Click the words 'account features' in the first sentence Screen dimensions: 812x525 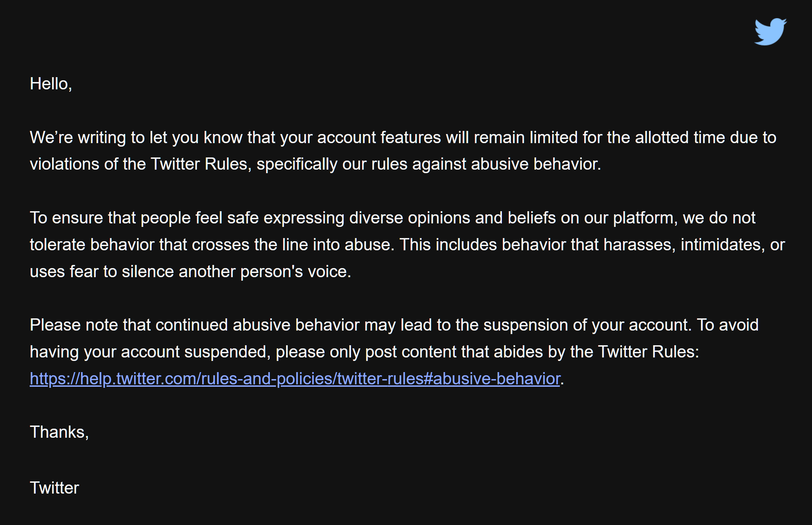[x=379, y=138]
